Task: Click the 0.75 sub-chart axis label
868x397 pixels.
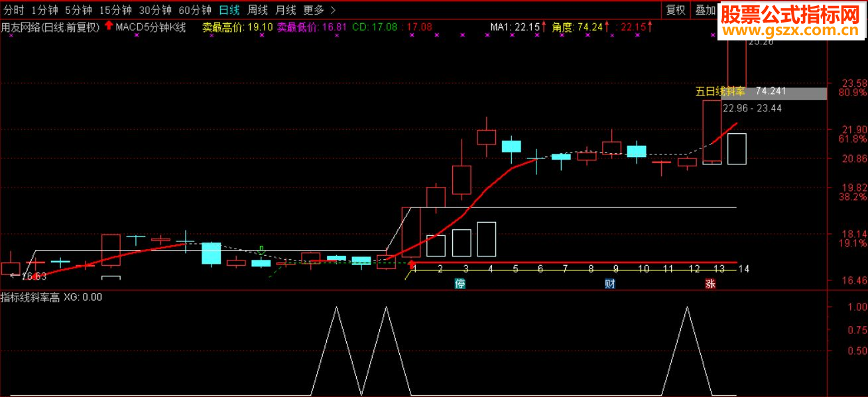Action: tap(856, 329)
